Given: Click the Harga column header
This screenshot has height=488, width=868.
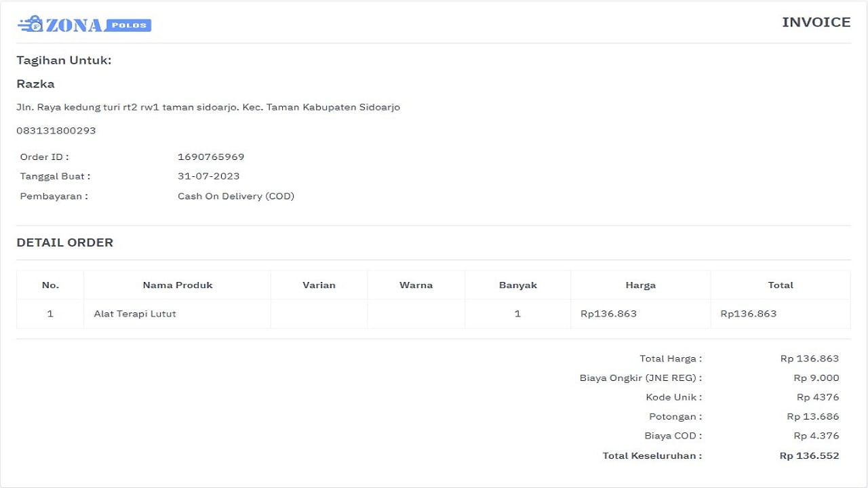Looking at the screenshot, I should [x=640, y=285].
